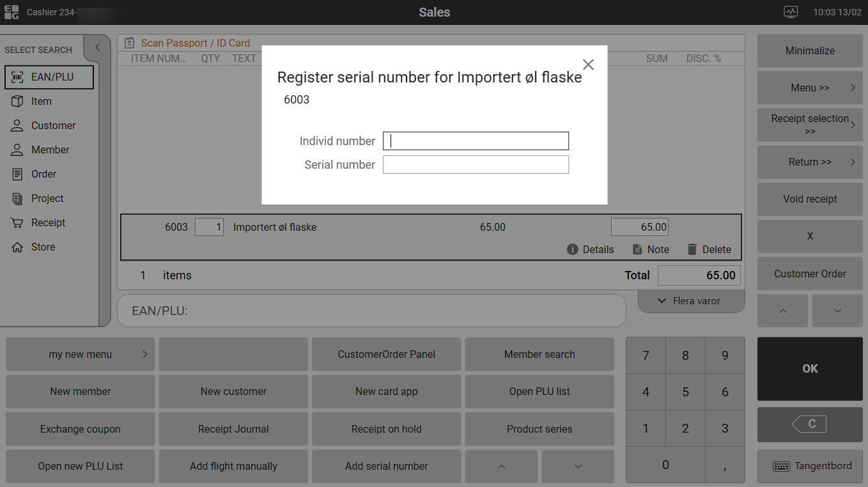Open the my new menu submenu
Image resolution: width=868 pixels, height=487 pixels.
[x=81, y=355]
